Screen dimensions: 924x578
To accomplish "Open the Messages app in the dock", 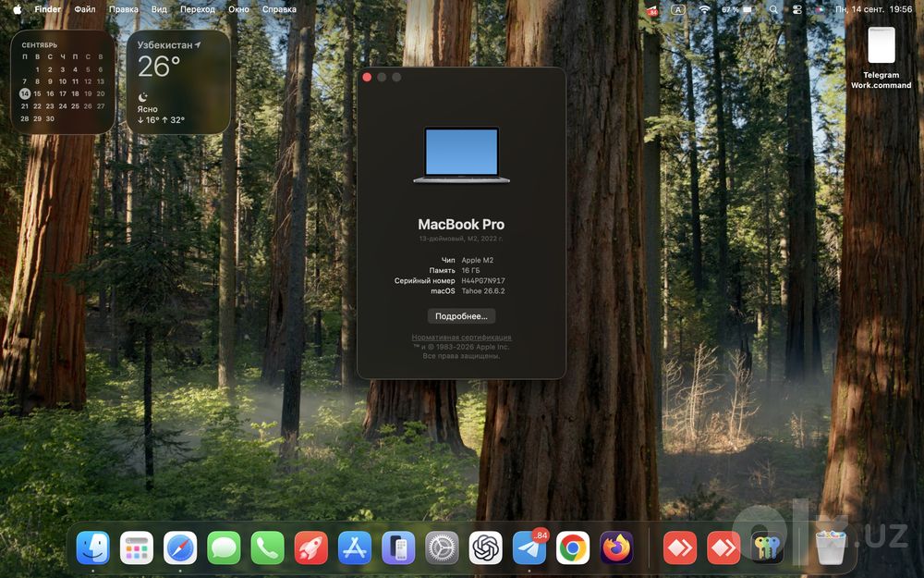I will (224, 547).
